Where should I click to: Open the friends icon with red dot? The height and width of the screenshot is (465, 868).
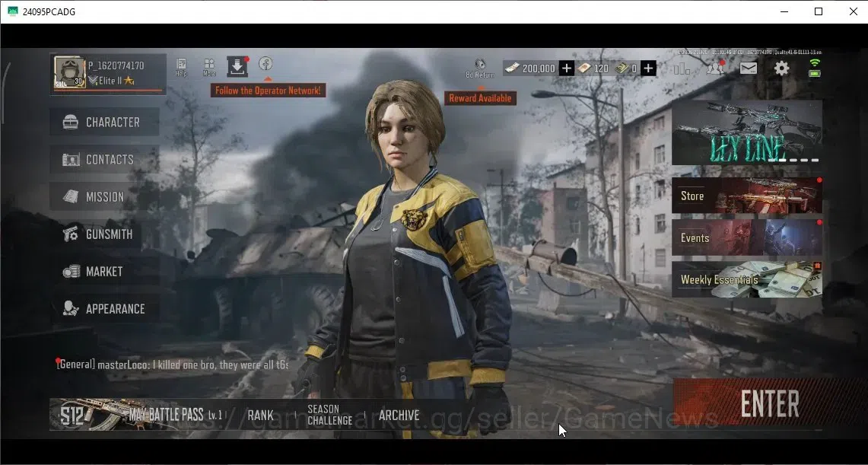[715, 68]
